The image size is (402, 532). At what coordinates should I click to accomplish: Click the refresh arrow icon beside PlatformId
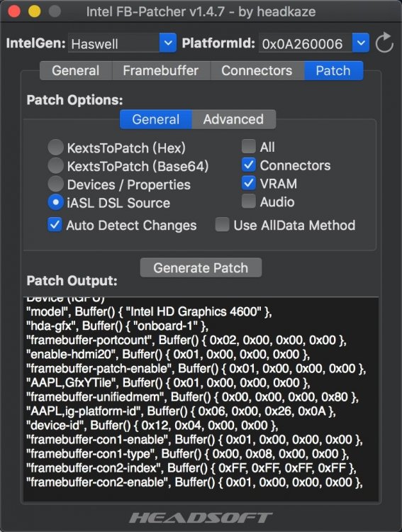click(384, 43)
